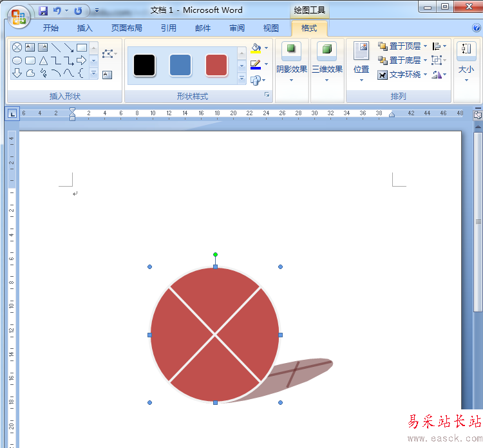The height and width of the screenshot is (448, 483).
Task: Click the green rotation handle of the shape
Action: click(215, 255)
